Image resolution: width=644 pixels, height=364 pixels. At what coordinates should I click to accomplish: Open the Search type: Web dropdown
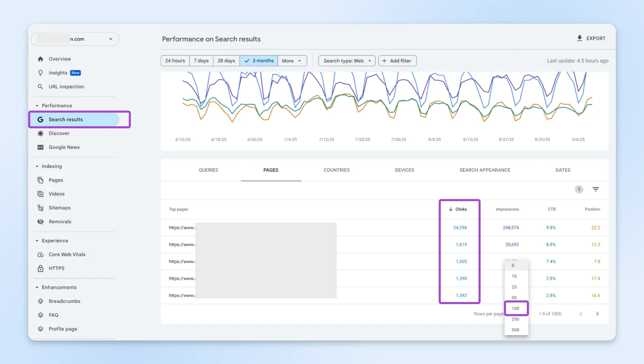346,60
